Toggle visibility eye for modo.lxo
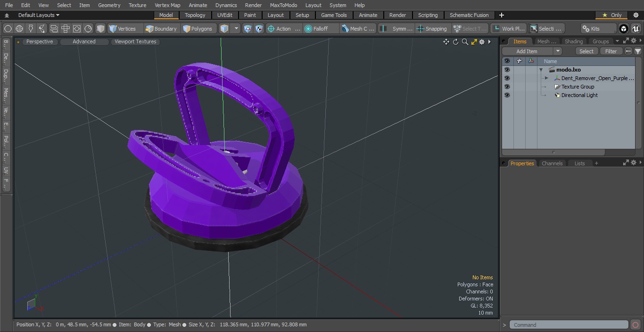Screen dimensions: 644x332 point(507,70)
